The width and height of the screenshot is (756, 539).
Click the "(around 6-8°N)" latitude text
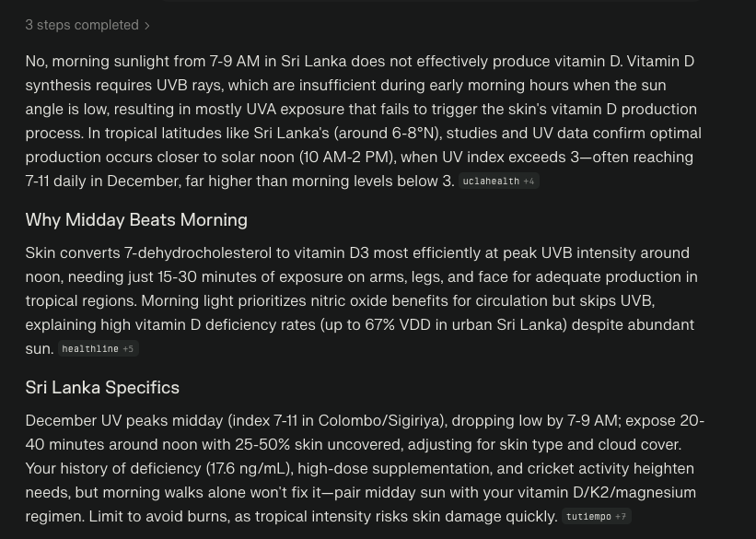pos(388,134)
